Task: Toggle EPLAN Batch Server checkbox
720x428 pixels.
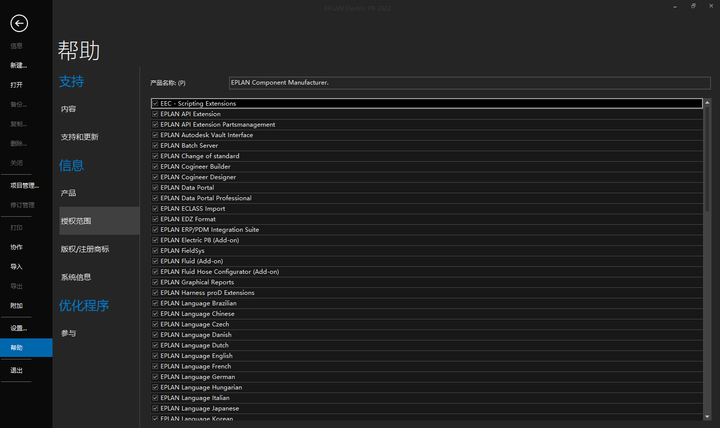Action: click(x=155, y=146)
